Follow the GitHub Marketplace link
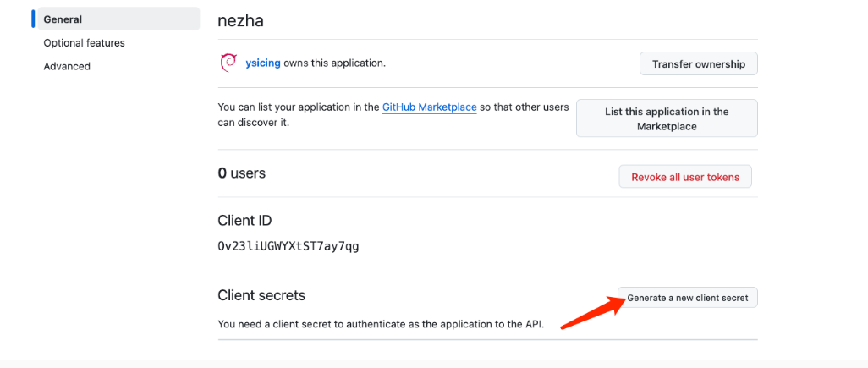868x368 pixels. (429, 107)
